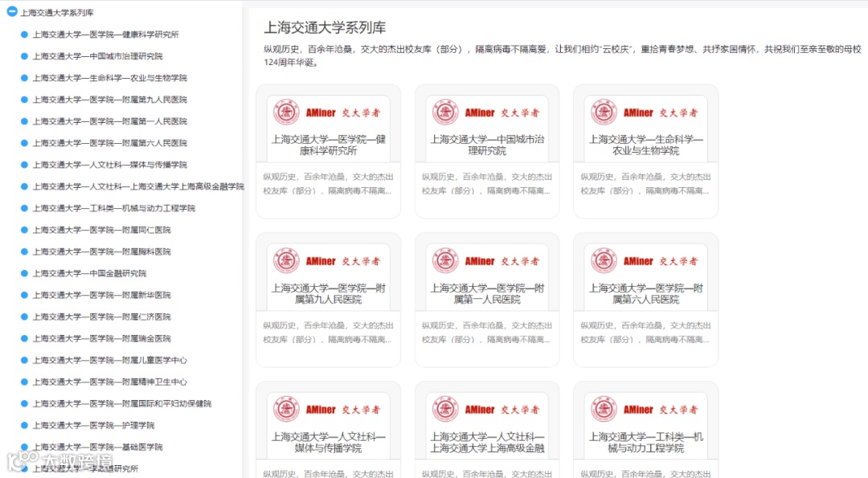Open tree item 附属儿童医学中心
The image size is (868, 478).
(109, 360)
